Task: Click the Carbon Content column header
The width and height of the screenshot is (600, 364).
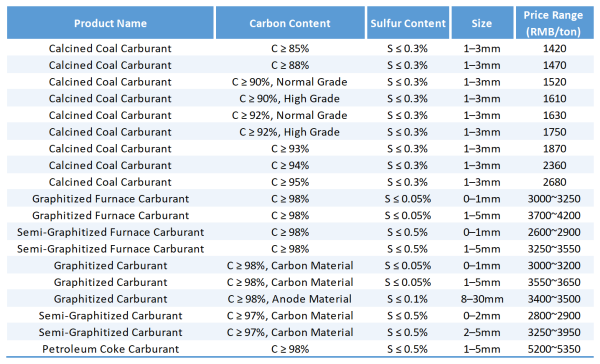Action: 290,23
